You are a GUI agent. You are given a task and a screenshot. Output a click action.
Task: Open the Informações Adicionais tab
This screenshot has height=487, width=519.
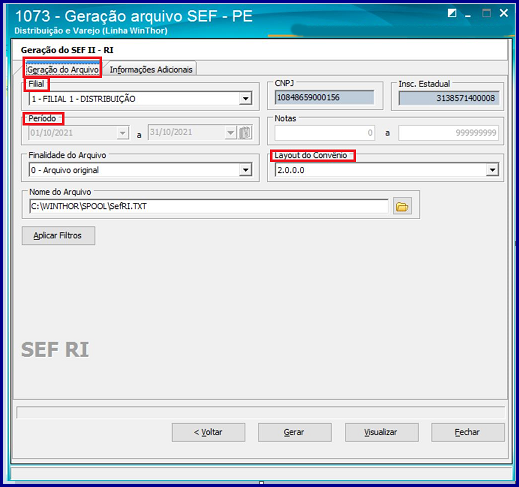tap(151, 70)
